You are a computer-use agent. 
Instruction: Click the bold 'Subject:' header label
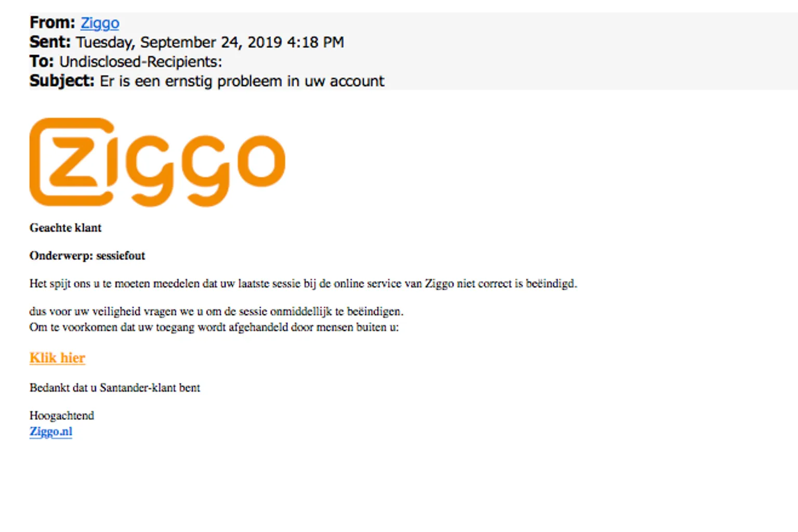[62, 81]
